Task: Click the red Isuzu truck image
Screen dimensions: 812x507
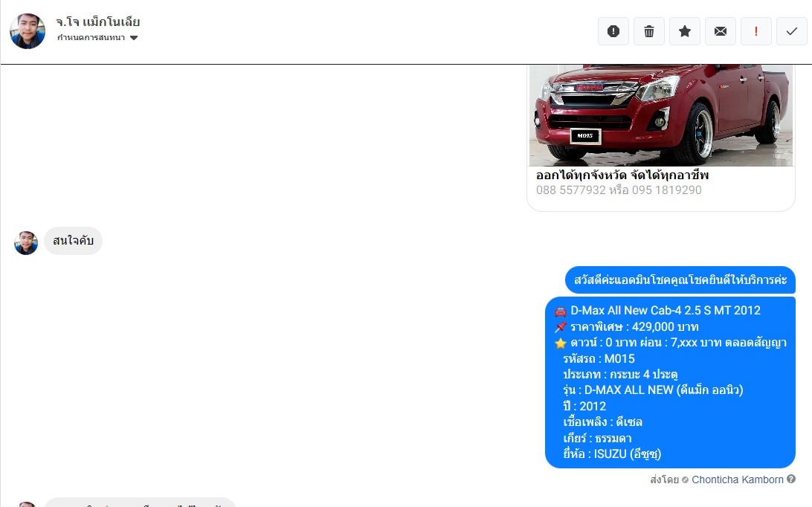Action: tap(661, 115)
